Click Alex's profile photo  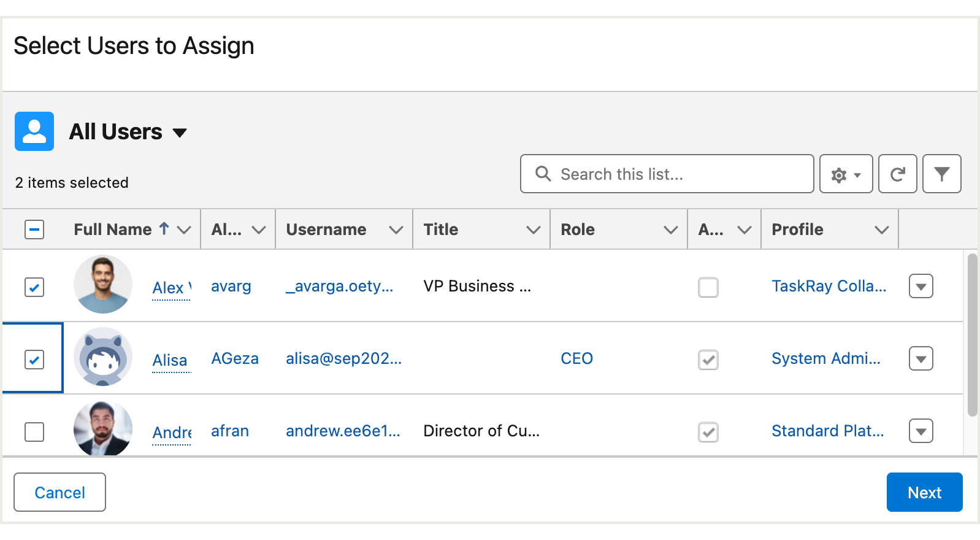tap(103, 284)
